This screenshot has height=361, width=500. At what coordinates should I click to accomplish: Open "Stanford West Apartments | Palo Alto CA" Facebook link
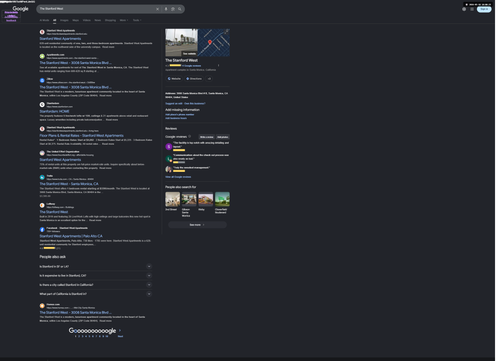pos(71,236)
